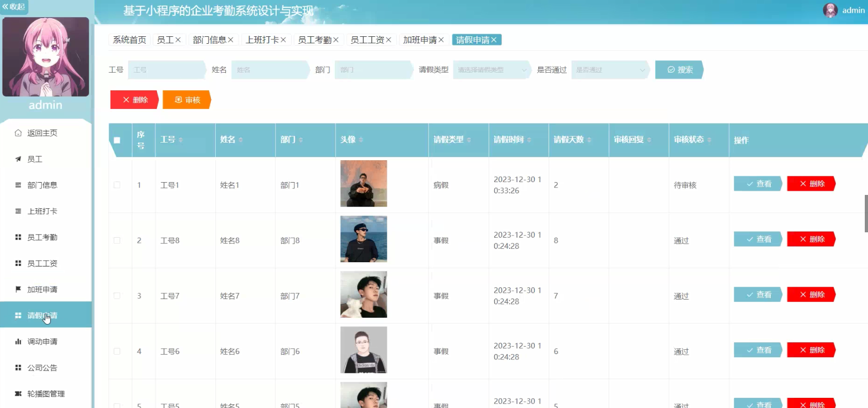Click the 搜索 search button
The height and width of the screenshot is (408, 868).
pos(679,70)
